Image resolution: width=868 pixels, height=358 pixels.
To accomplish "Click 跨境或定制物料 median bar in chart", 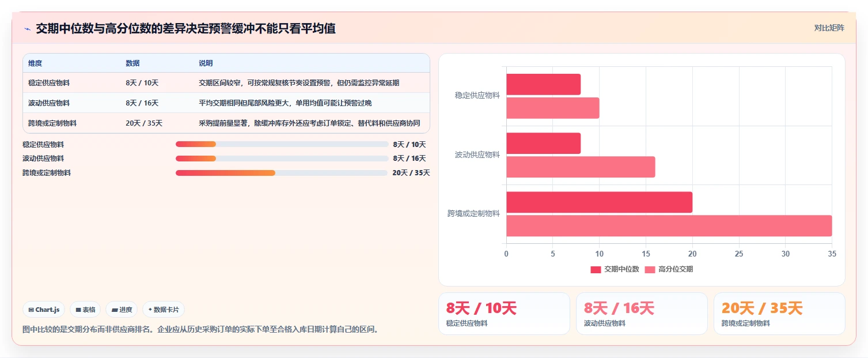I will (599, 202).
